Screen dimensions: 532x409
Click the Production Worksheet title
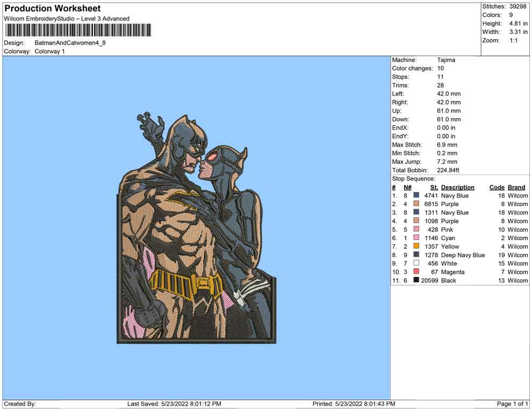(52, 9)
